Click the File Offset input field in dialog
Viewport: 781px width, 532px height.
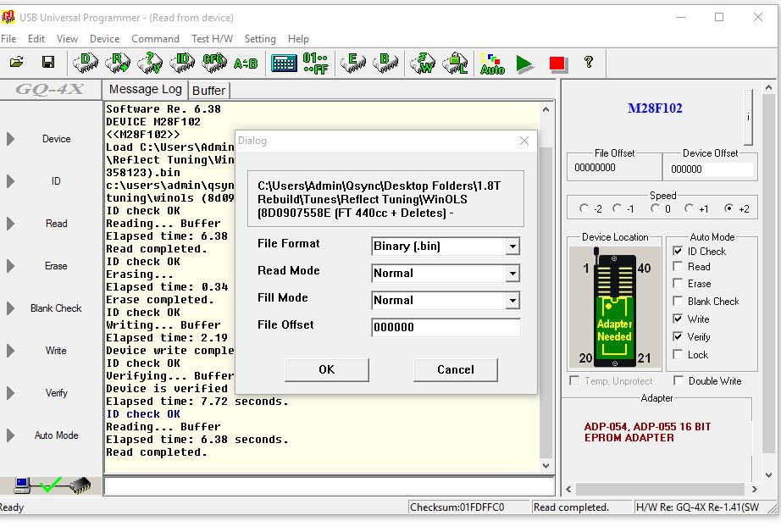pos(446,327)
